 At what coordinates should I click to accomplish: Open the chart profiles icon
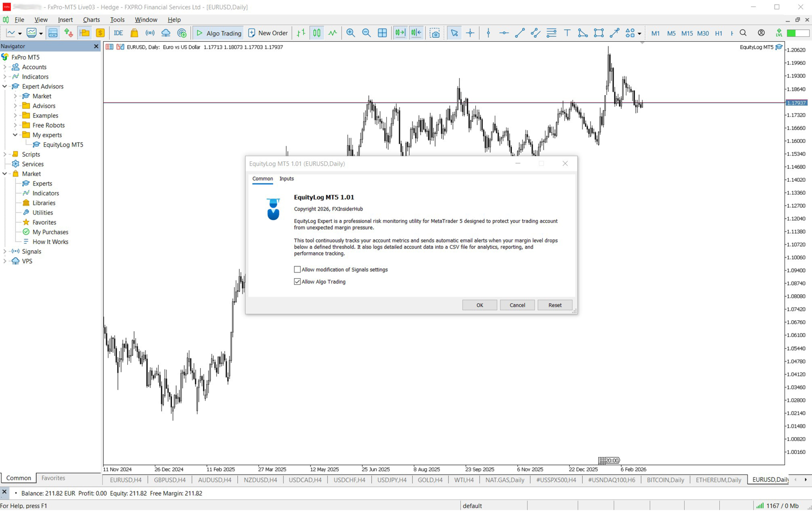(32, 33)
